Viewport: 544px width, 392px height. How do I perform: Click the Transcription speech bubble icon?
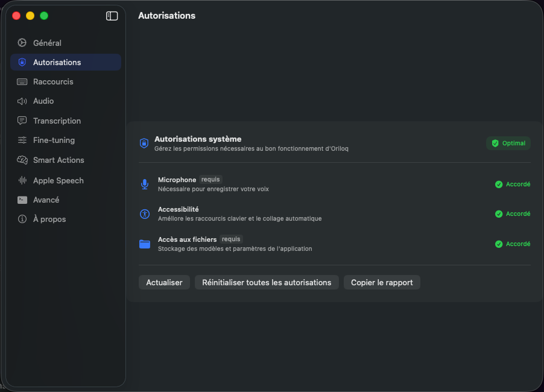point(22,121)
